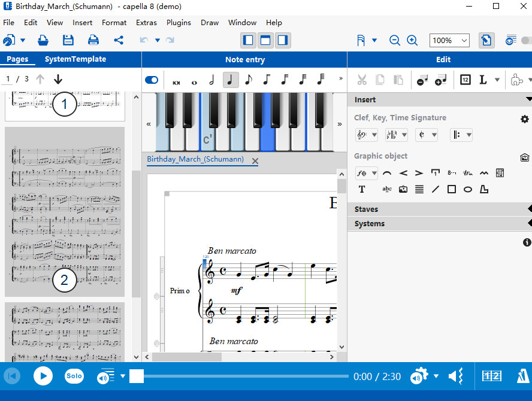Insert a trill graphic object

click(468, 174)
